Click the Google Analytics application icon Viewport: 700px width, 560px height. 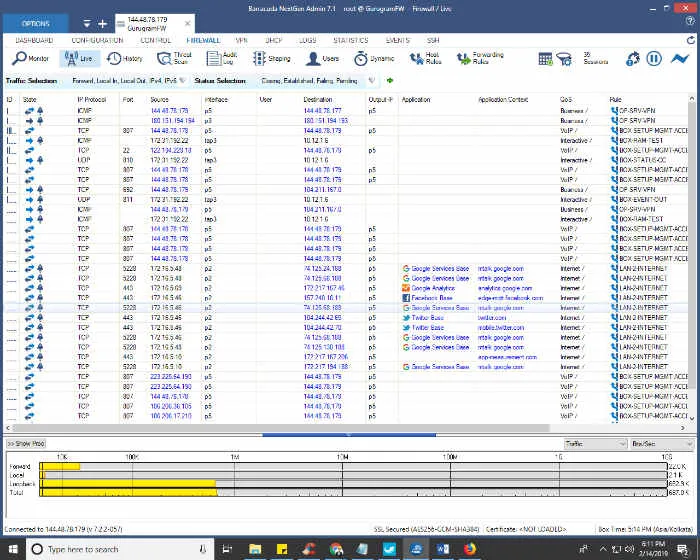click(406, 288)
